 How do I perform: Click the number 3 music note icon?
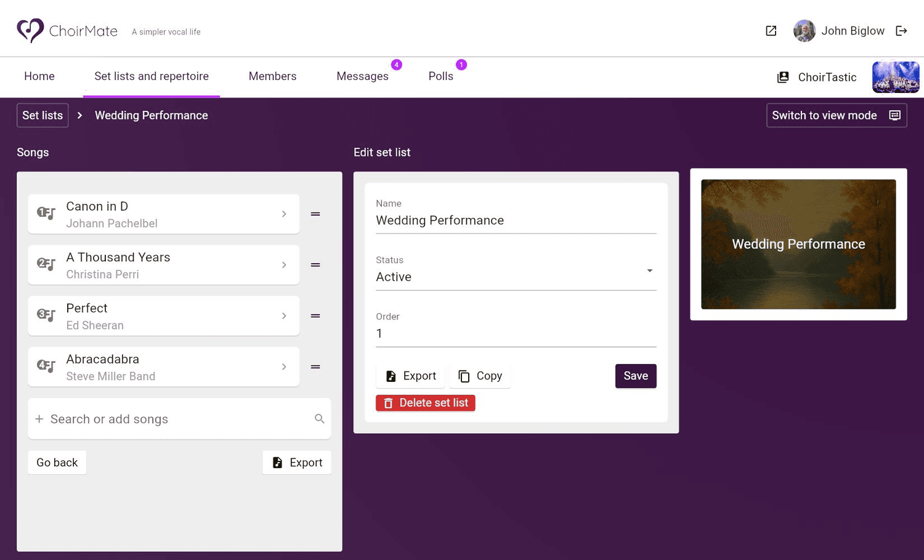coord(46,315)
